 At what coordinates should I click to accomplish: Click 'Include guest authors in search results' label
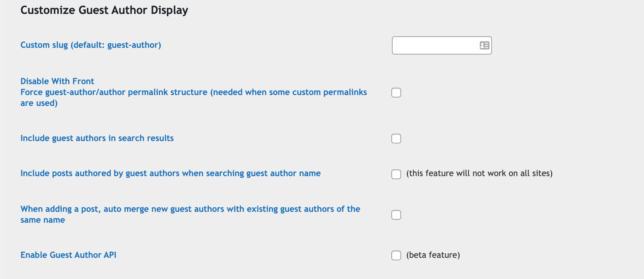97,138
